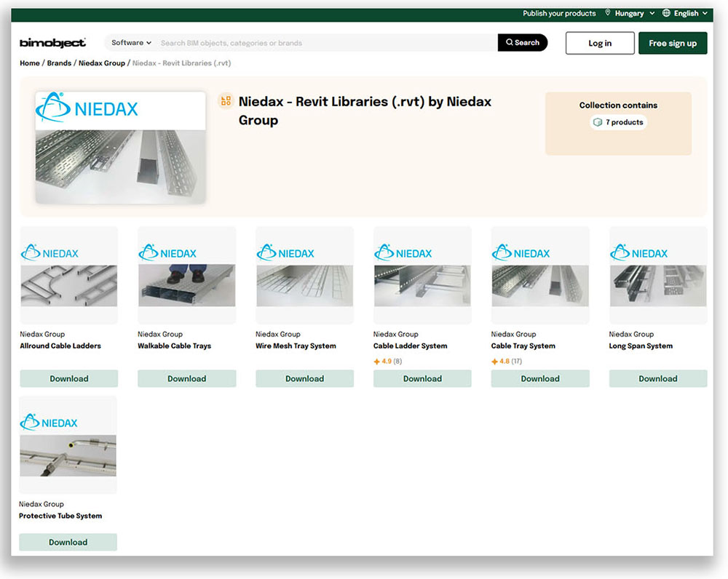
Task: Click the Wire Mesh Tray System title
Action: point(296,346)
